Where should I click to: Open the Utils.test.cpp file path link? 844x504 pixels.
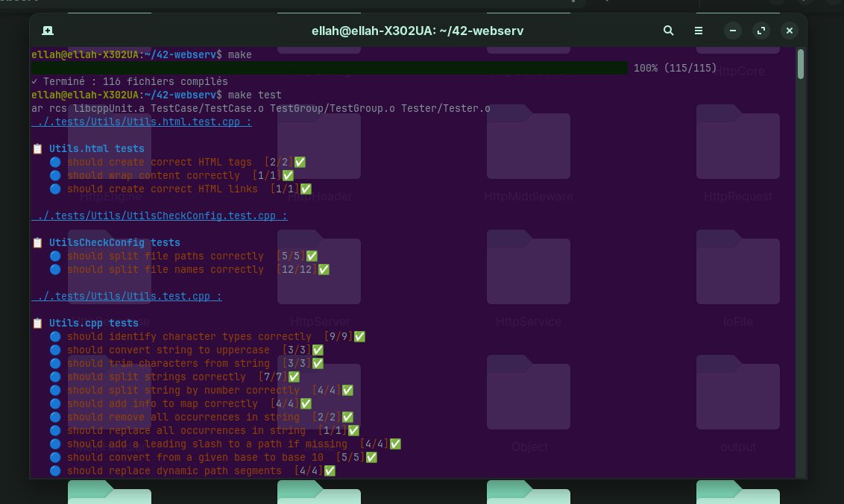click(127, 296)
